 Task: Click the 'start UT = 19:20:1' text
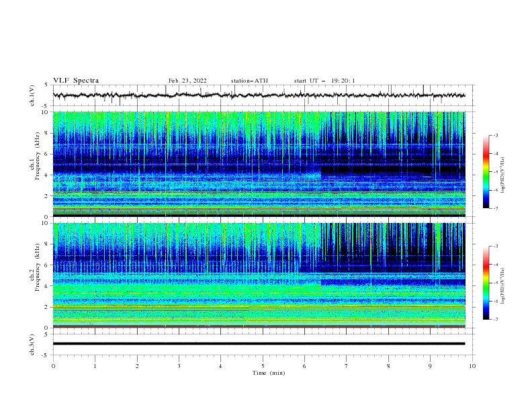[324, 81]
